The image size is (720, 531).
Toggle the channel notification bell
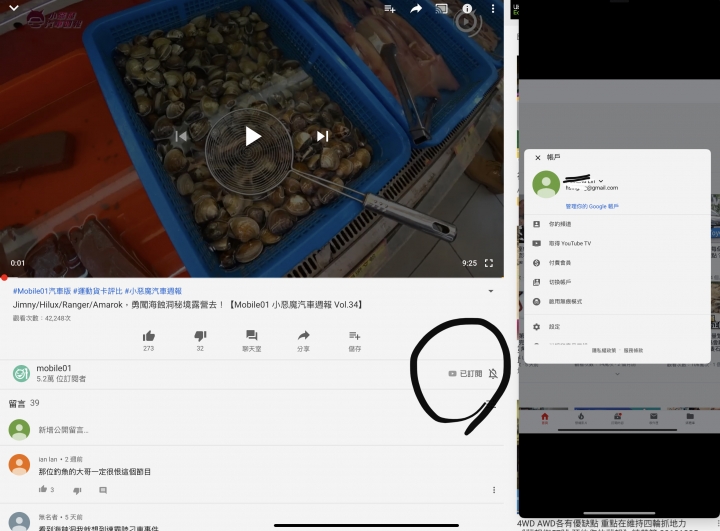pos(493,374)
